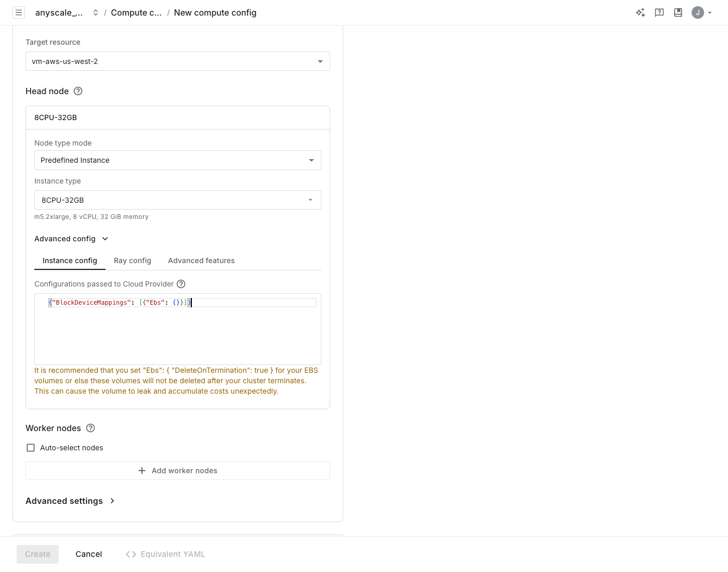728x572 pixels.
Task: Expand the Advanced settings section
Action: (70, 501)
